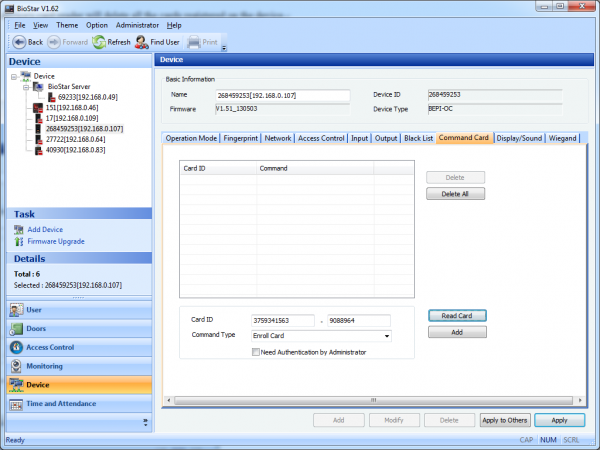Click the Read Card button
This screenshot has height=450, width=600.
tap(457, 316)
